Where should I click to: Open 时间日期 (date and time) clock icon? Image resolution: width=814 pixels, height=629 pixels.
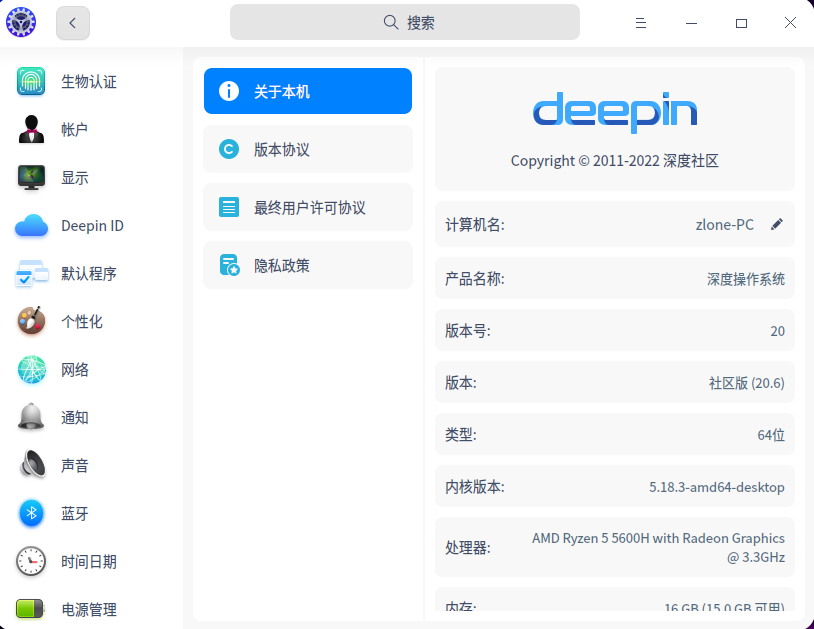(x=31, y=561)
